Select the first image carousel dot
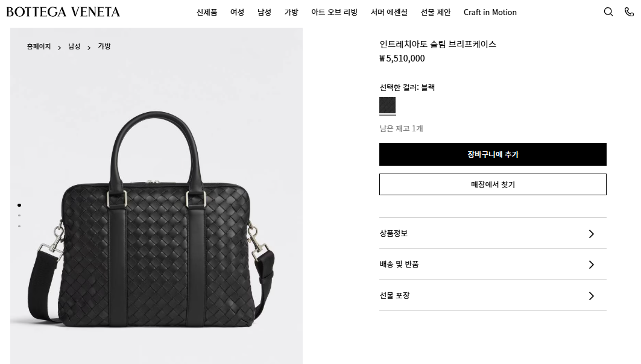 tap(19, 205)
